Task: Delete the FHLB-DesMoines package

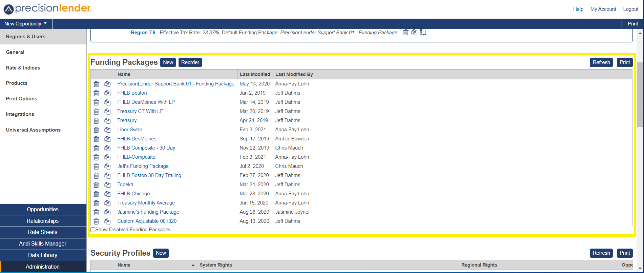Action: point(96,139)
